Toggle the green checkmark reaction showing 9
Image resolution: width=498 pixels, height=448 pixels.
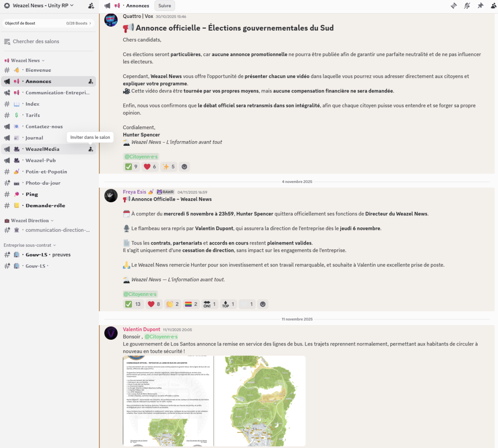click(x=131, y=167)
